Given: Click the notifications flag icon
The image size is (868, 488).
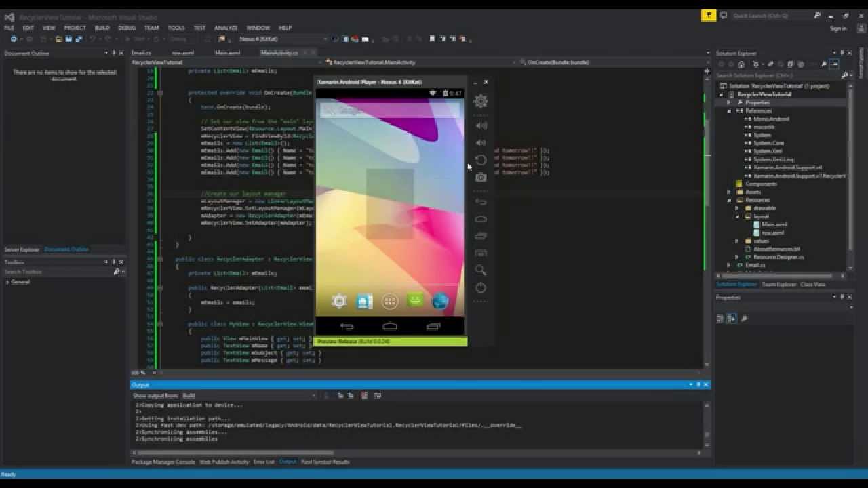Looking at the screenshot, I should [x=709, y=15].
